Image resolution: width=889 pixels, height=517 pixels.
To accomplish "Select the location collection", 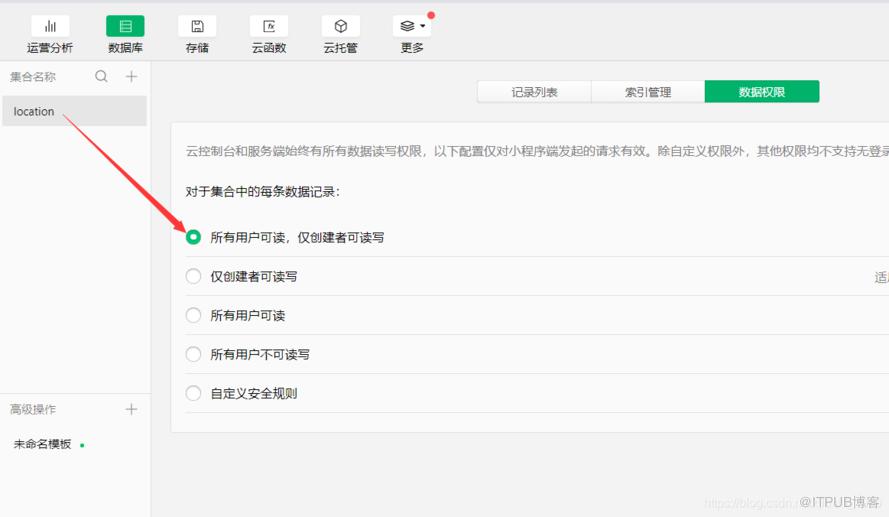I will (74, 111).
